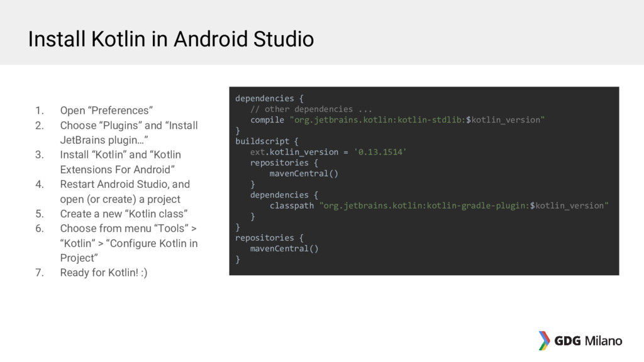
Task: Click the first code line "dependencies {"
Action: click(269, 99)
